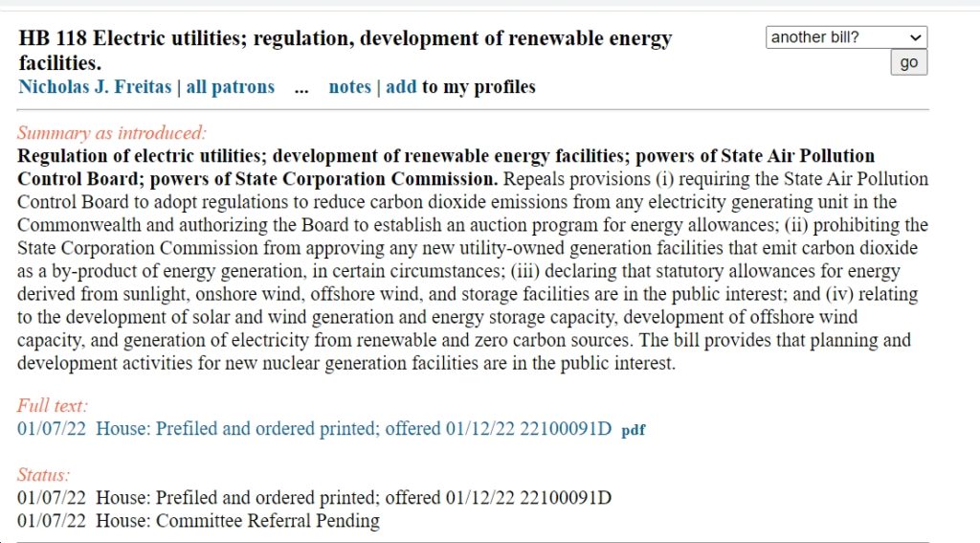This screenshot has height=543, width=980.
Task: Click the "Full text:" section label
Action: pyautogui.click(x=53, y=405)
